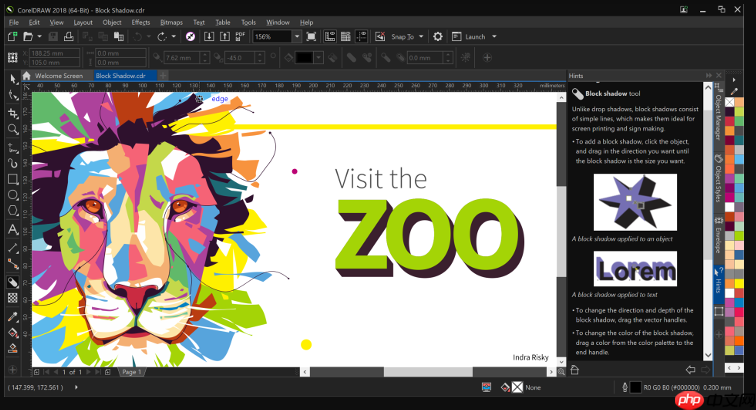Toggle Show grid button

pyautogui.click(x=346, y=36)
